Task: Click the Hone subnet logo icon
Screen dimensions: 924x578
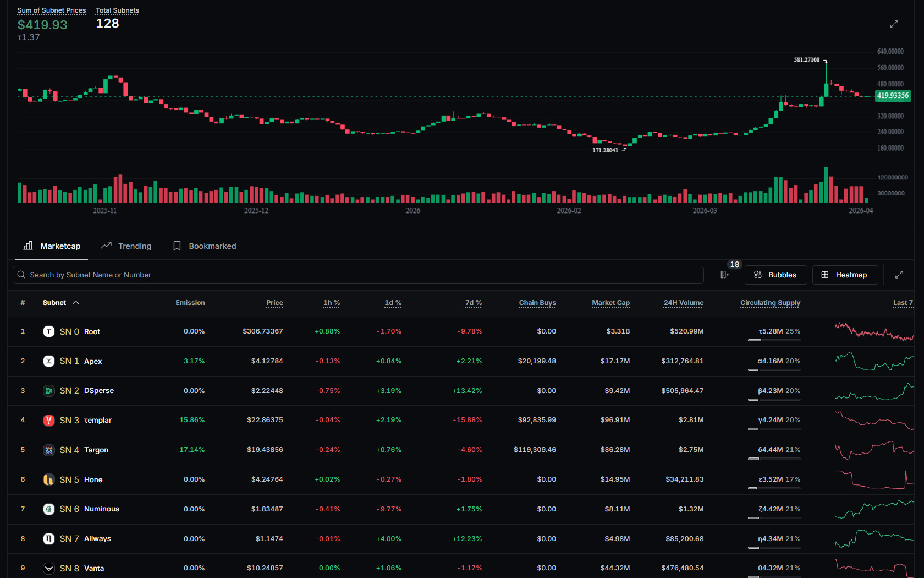Action: coord(49,479)
